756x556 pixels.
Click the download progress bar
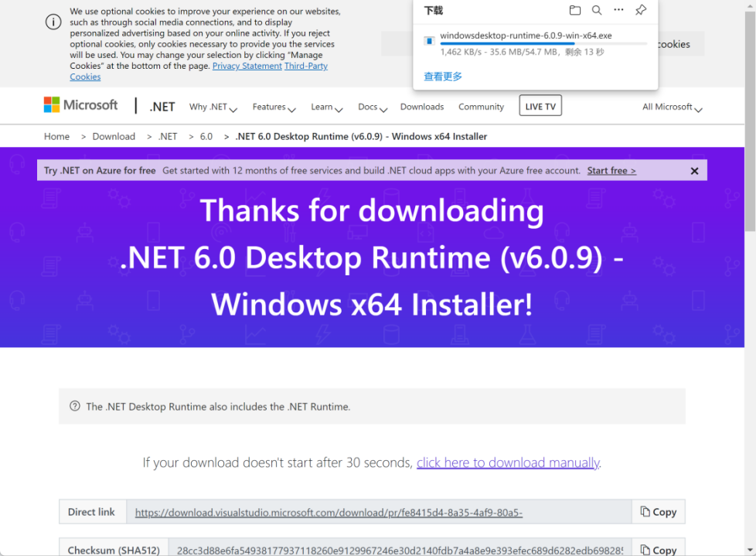pos(543,44)
